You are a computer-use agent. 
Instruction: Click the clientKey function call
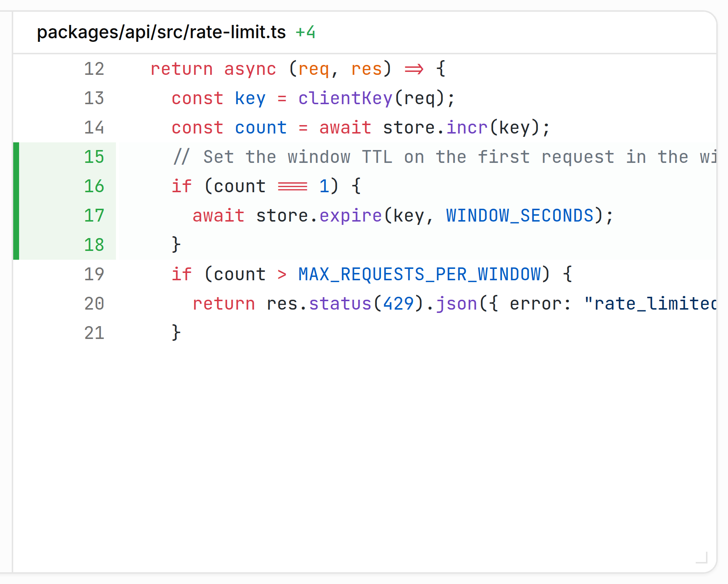345,98
